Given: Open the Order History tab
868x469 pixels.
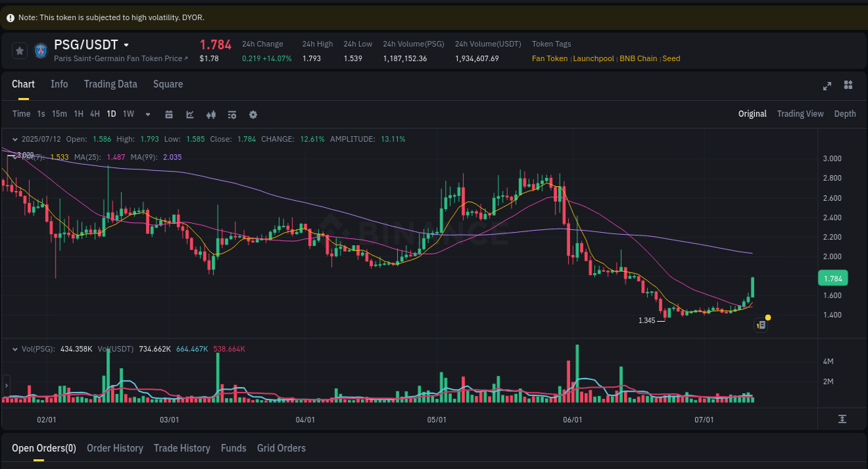Looking at the screenshot, I should pyautogui.click(x=115, y=448).
